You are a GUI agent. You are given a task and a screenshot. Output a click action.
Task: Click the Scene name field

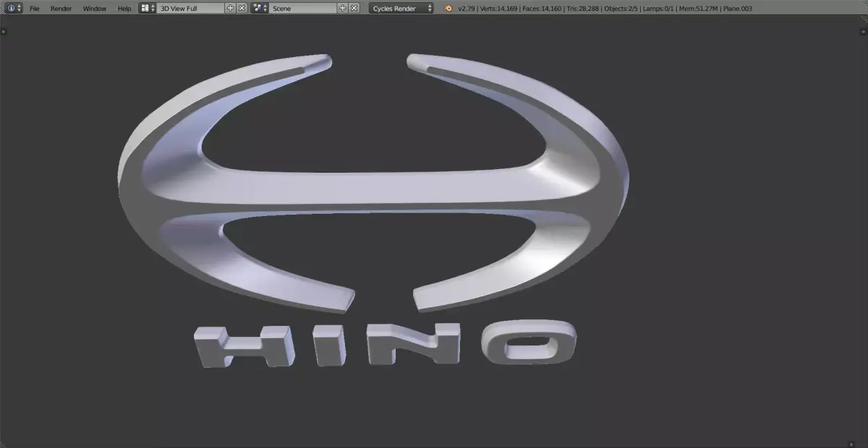click(x=303, y=8)
